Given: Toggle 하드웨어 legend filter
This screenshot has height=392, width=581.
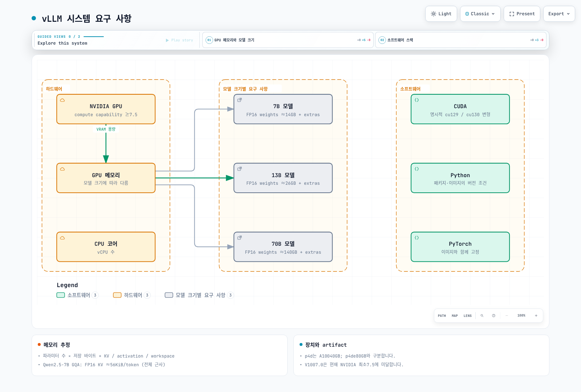Looking at the screenshot, I should coord(132,295).
